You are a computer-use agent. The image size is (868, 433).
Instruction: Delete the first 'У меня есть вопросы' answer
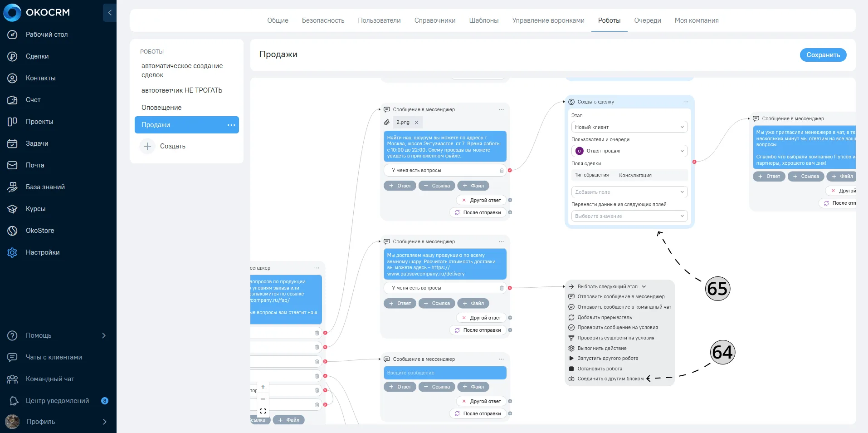pos(502,171)
